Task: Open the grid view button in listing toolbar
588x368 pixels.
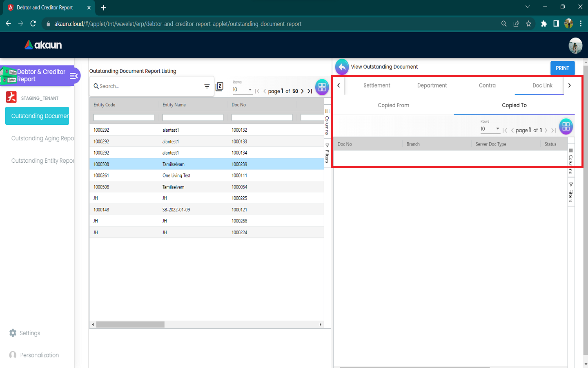Action: tap(322, 87)
